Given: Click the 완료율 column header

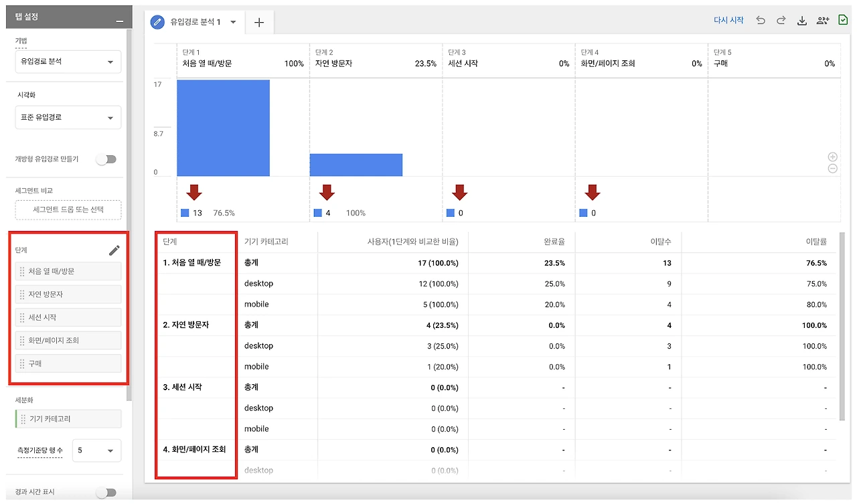Looking at the screenshot, I should (x=554, y=242).
